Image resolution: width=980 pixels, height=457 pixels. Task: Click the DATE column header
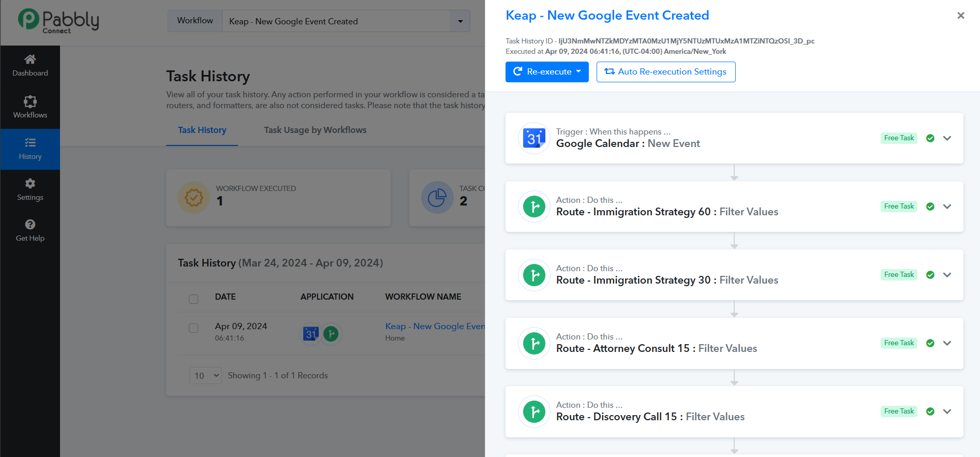coord(225,297)
